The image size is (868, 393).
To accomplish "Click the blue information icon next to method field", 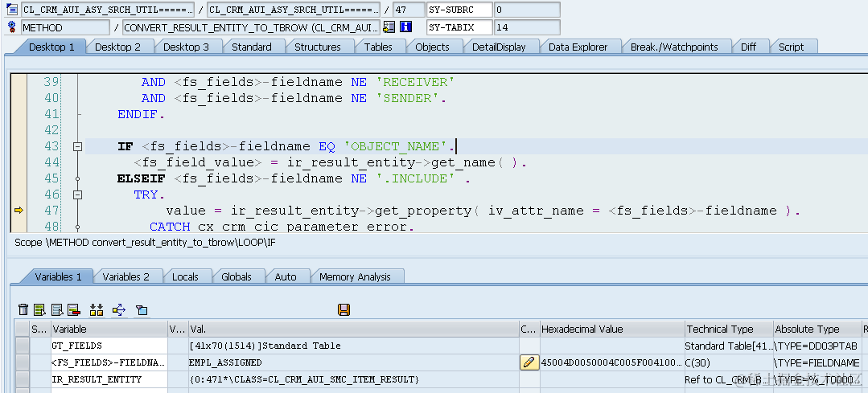I will click(x=406, y=27).
